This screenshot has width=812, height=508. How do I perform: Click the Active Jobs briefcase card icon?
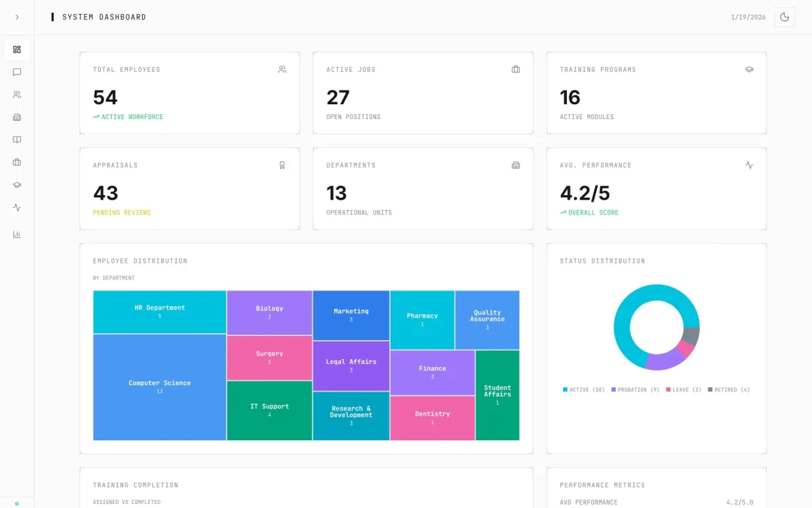516,69
